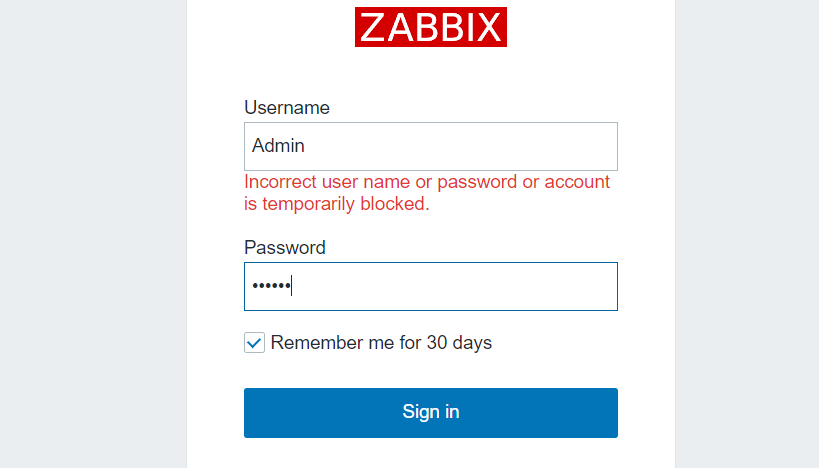Screen dimensions: 819x468
Task: Click the "Admin" text in Username field
Action: click(x=278, y=146)
